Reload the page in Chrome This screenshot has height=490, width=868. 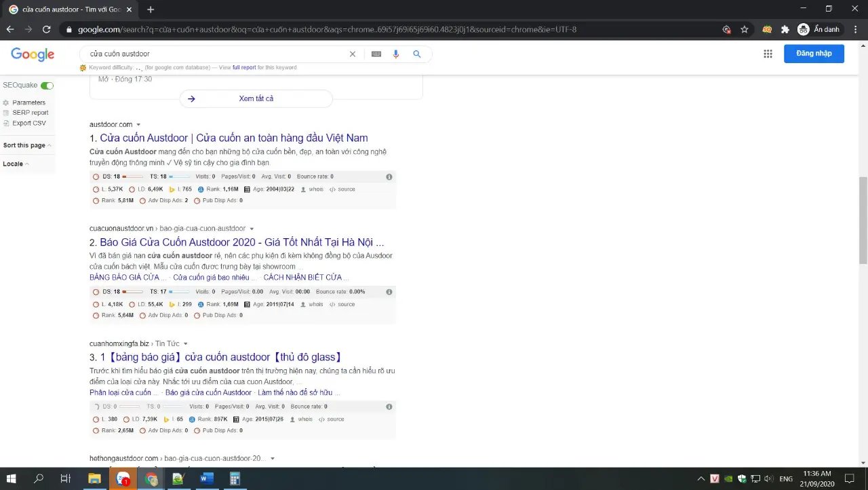click(x=46, y=29)
